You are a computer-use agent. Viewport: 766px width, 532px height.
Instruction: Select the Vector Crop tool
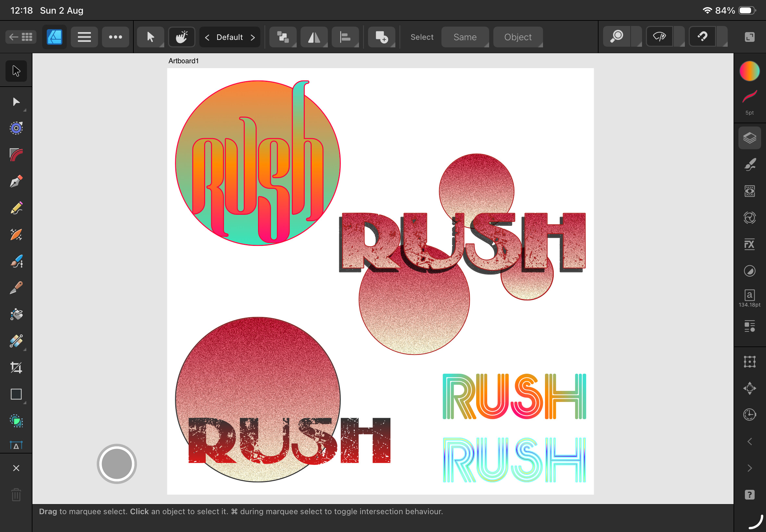pyautogui.click(x=16, y=368)
